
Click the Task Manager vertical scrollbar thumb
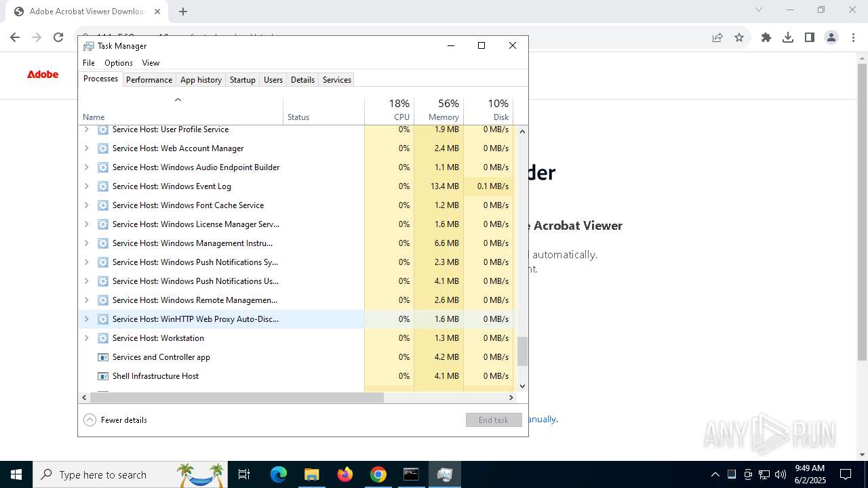click(522, 352)
